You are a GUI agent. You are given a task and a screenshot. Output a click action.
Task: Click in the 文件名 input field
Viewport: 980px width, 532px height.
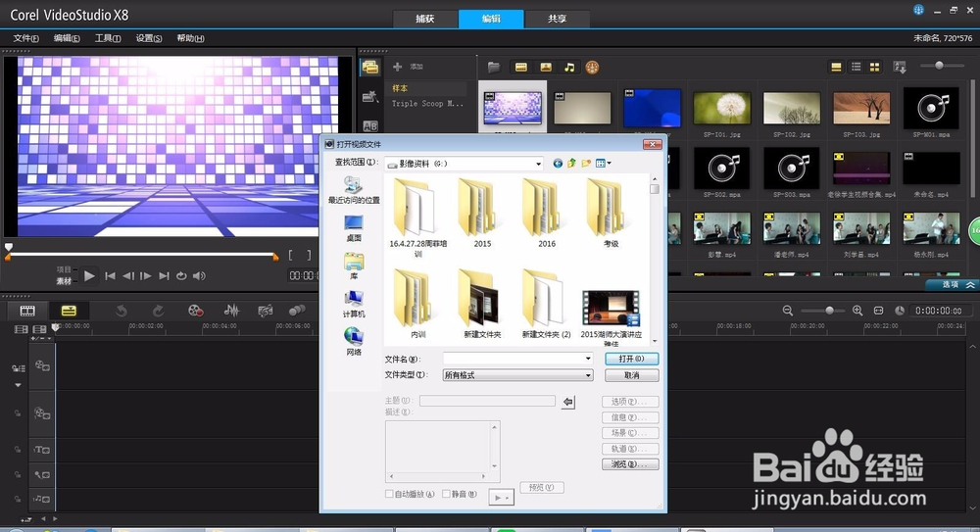pyautogui.click(x=513, y=359)
